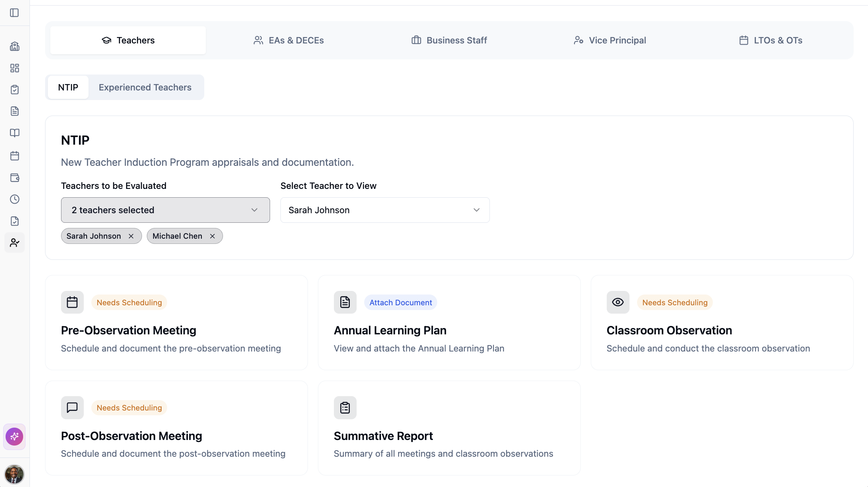The image size is (868, 487).
Task: Switch to the Experienced Teachers tab
Action: (145, 87)
